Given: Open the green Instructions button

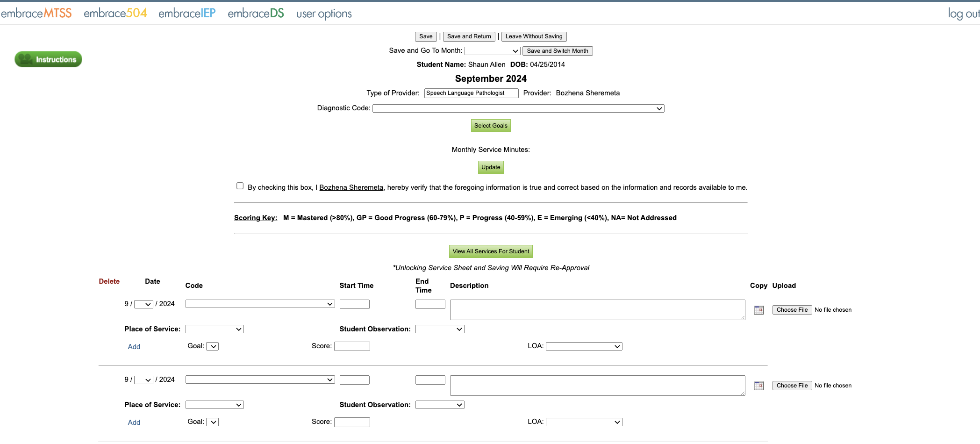Looking at the screenshot, I should (x=48, y=59).
